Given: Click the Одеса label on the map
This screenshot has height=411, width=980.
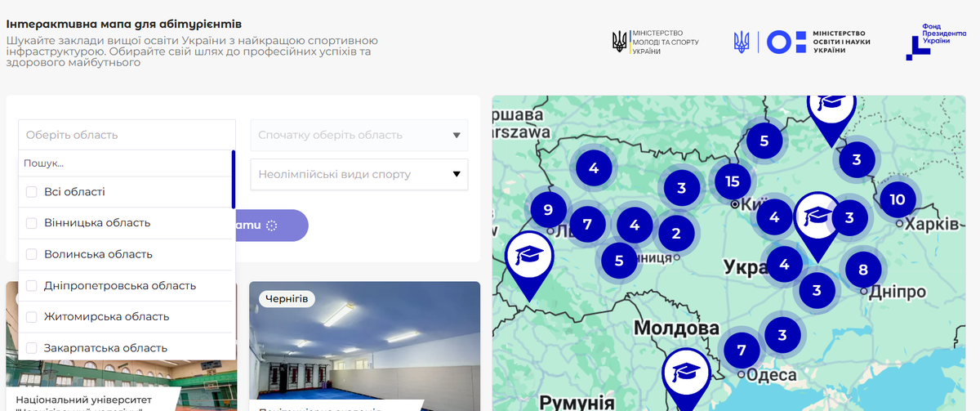Looking at the screenshot, I should point(771,375).
